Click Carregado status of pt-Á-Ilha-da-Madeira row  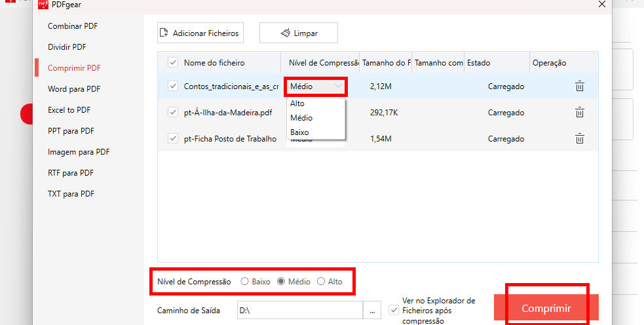pyautogui.click(x=506, y=113)
